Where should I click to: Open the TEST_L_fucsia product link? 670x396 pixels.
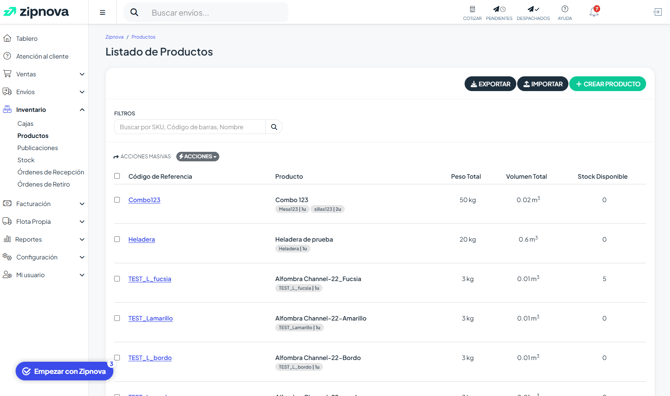[x=150, y=279]
